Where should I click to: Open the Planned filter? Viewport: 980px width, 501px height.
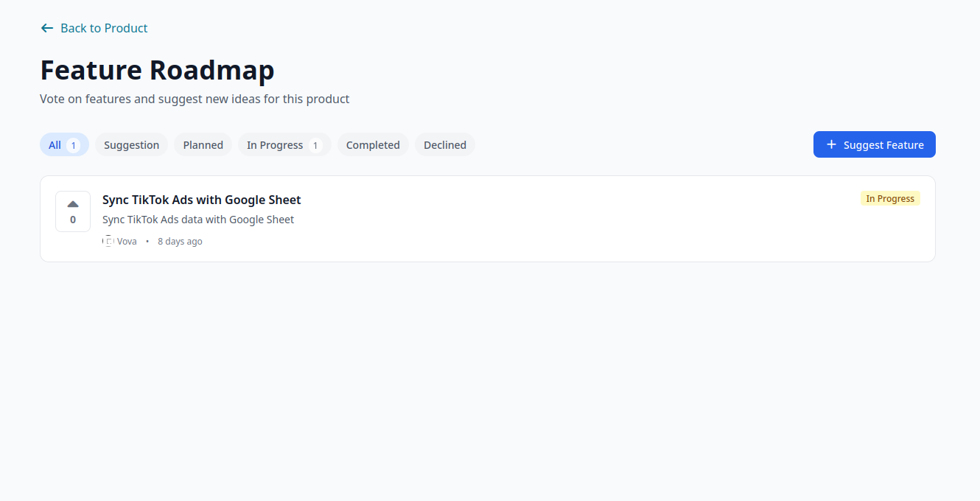pyautogui.click(x=203, y=144)
